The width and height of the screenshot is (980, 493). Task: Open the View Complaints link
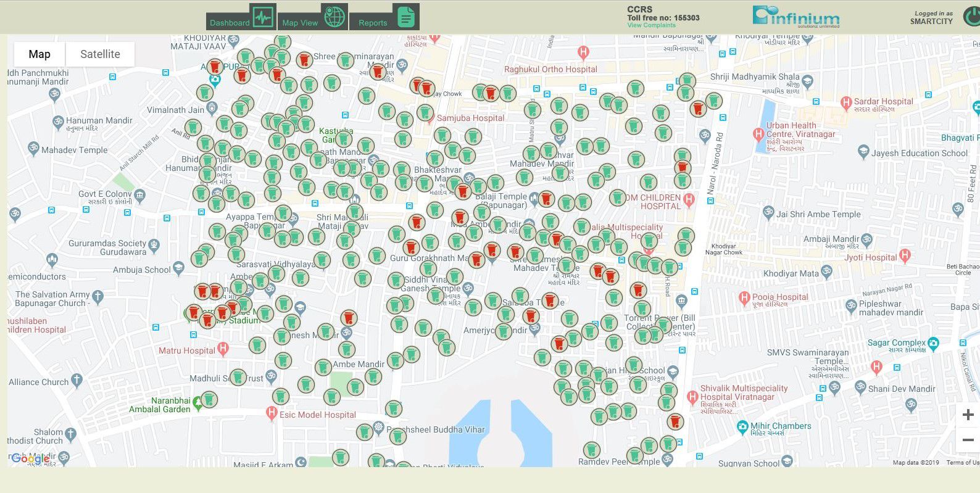click(x=651, y=25)
